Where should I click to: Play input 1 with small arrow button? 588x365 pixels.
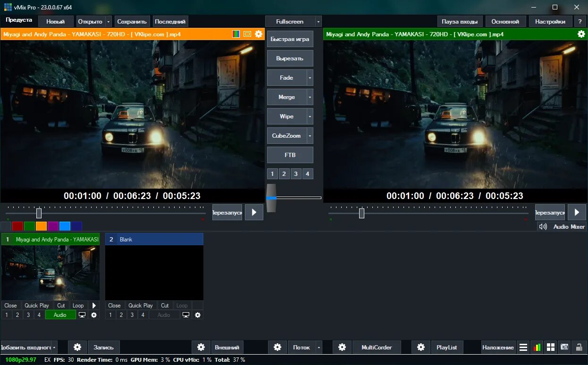tap(94, 305)
